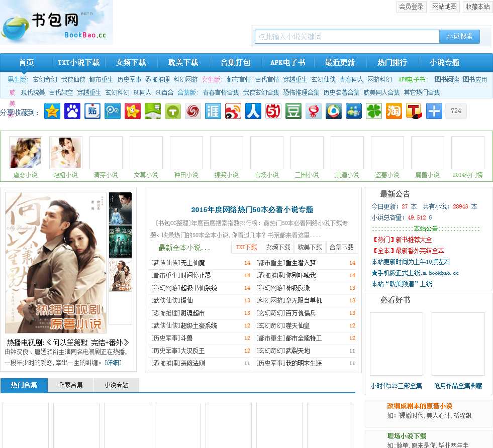Share to red ribbon figure icon
The height and width of the screenshot is (448, 493).
[x=314, y=111]
